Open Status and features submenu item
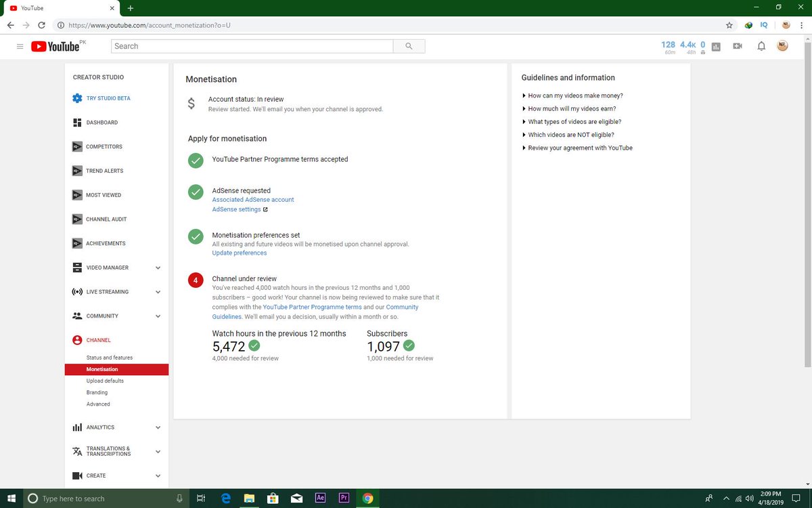This screenshot has height=508, width=812. [x=110, y=358]
